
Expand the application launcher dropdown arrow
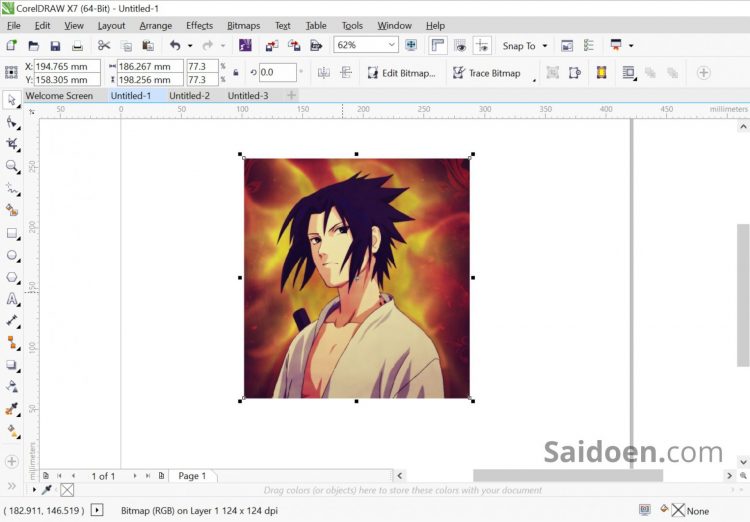(631, 45)
